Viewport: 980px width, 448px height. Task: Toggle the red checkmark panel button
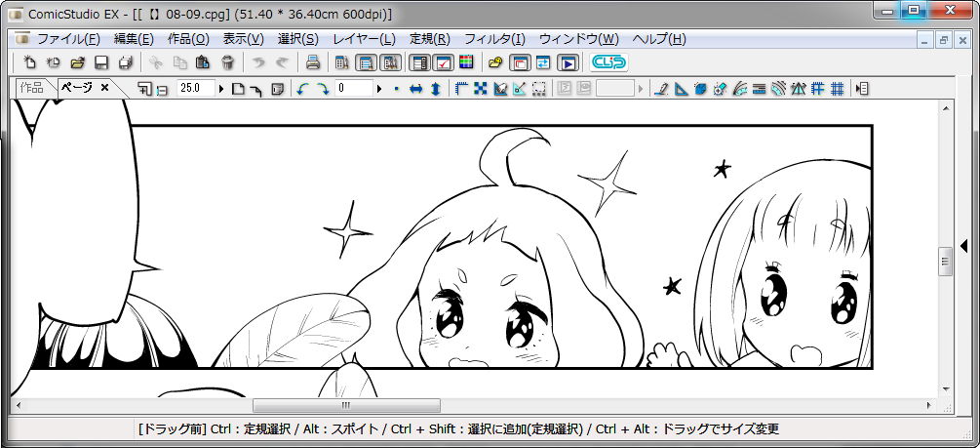(443, 62)
